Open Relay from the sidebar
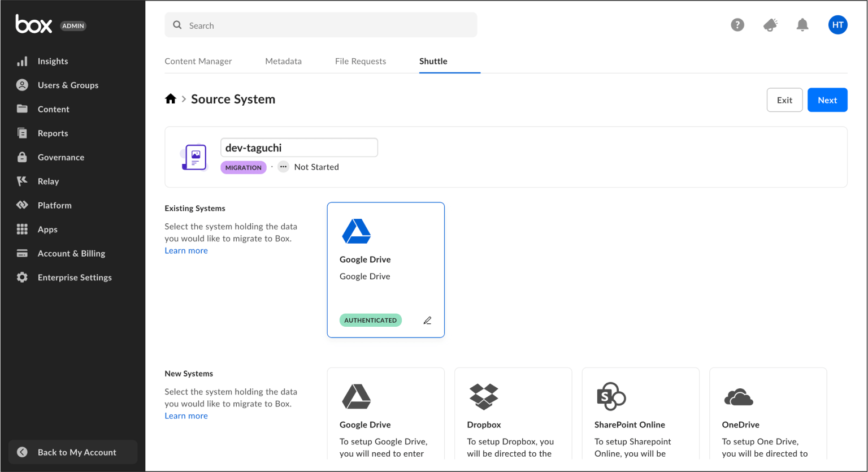 [48, 181]
